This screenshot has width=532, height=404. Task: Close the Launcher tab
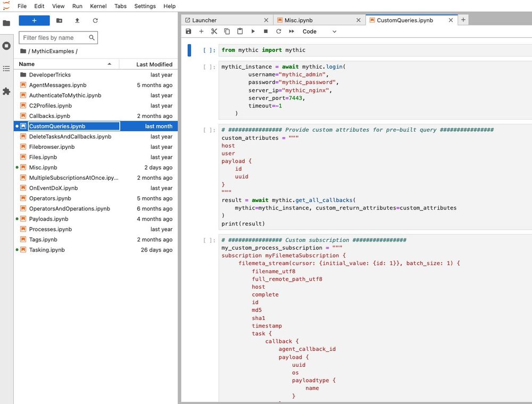(266, 20)
